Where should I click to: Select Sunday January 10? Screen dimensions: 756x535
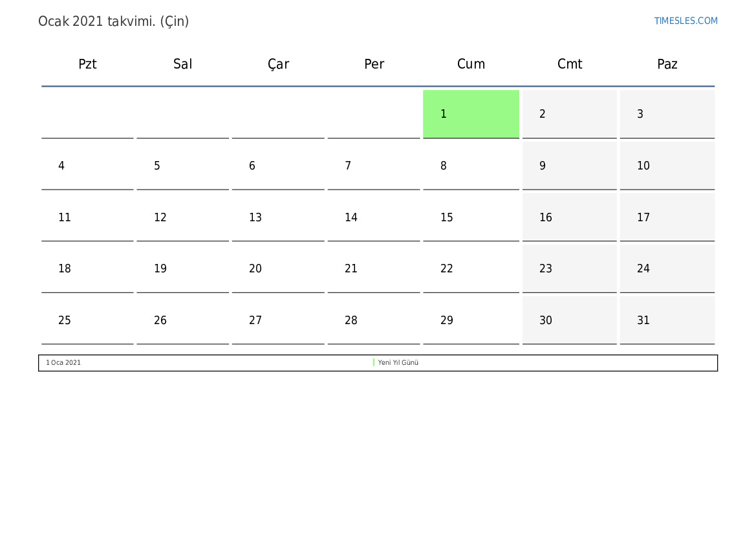[667, 166]
